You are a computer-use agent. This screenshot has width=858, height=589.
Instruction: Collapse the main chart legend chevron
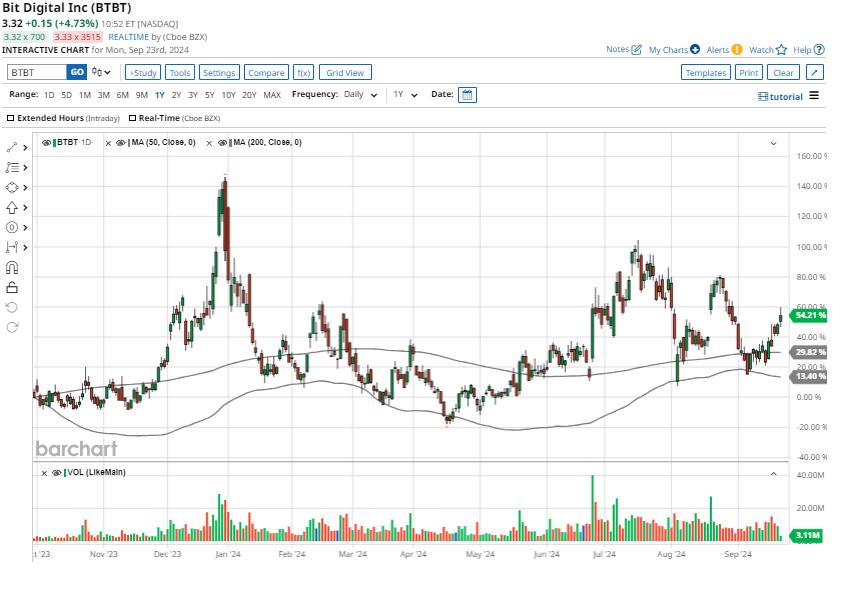click(x=773, y=143)
